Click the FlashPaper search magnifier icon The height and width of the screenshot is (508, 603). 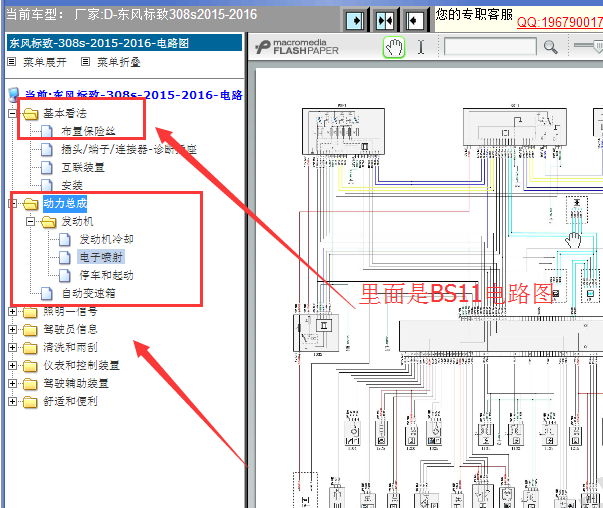coord(550,47)
